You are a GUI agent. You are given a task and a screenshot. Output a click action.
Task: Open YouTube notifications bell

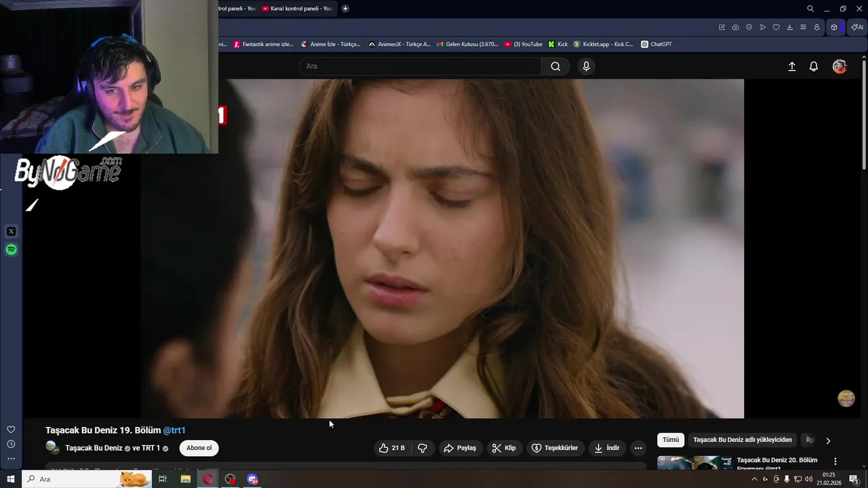point(814,66)
